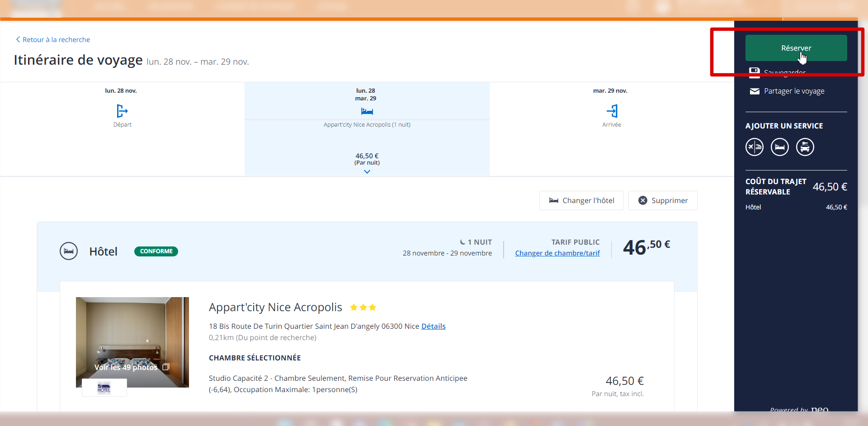Go back via Retour à la recherche
This screenshot has width=868, height=426.
point(53,40)
